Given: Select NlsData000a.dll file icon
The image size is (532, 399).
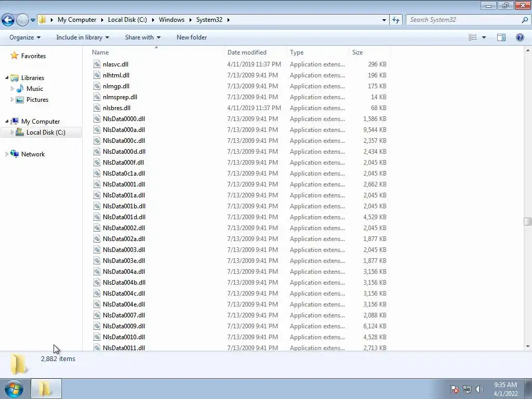Looking at the screenshot, I should [97, 129].
